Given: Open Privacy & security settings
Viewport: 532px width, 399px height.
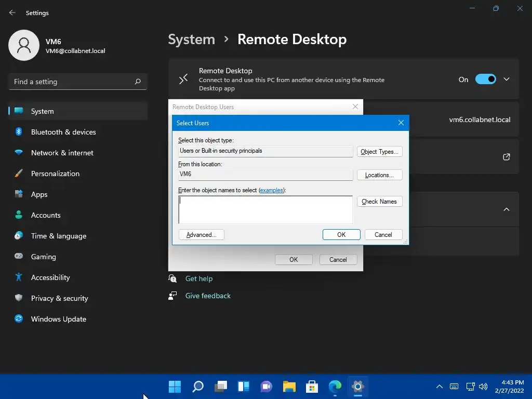Looking at the screenshot, I should (78, 298).
